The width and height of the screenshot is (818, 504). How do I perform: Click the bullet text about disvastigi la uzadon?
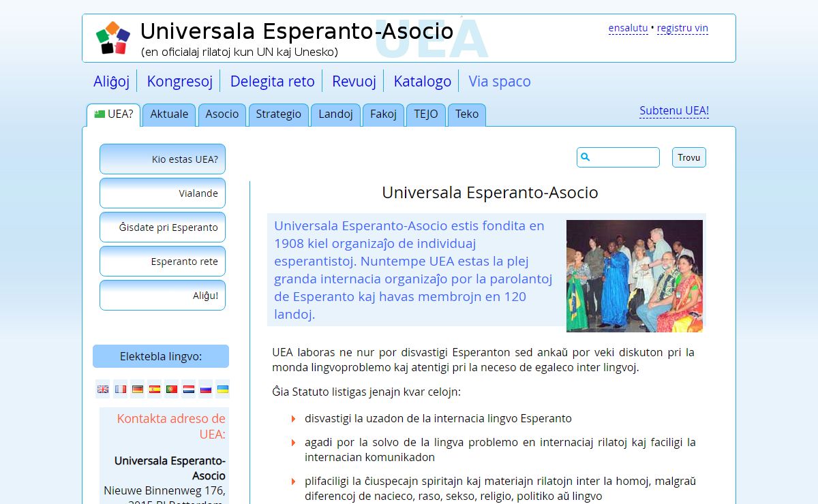(438, 418)
